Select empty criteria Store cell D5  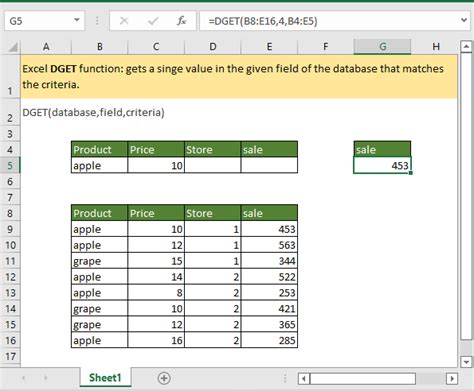coord(212,165)
